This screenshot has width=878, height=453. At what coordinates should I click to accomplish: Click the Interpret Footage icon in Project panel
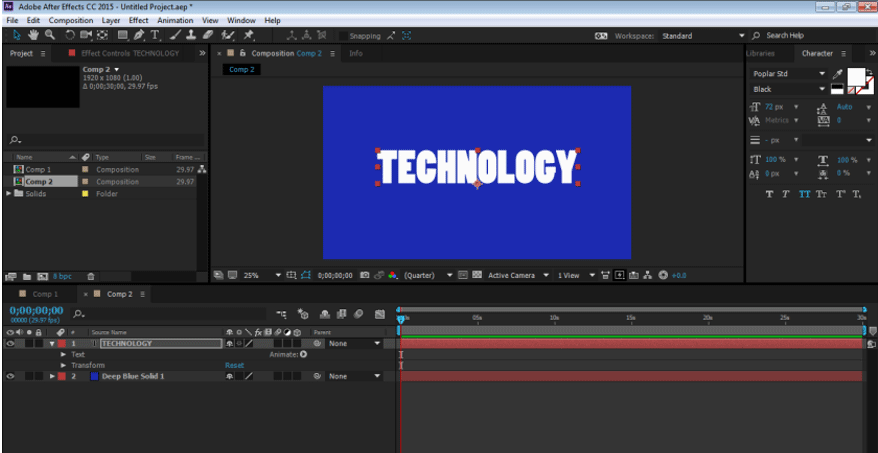pos(10,277)
